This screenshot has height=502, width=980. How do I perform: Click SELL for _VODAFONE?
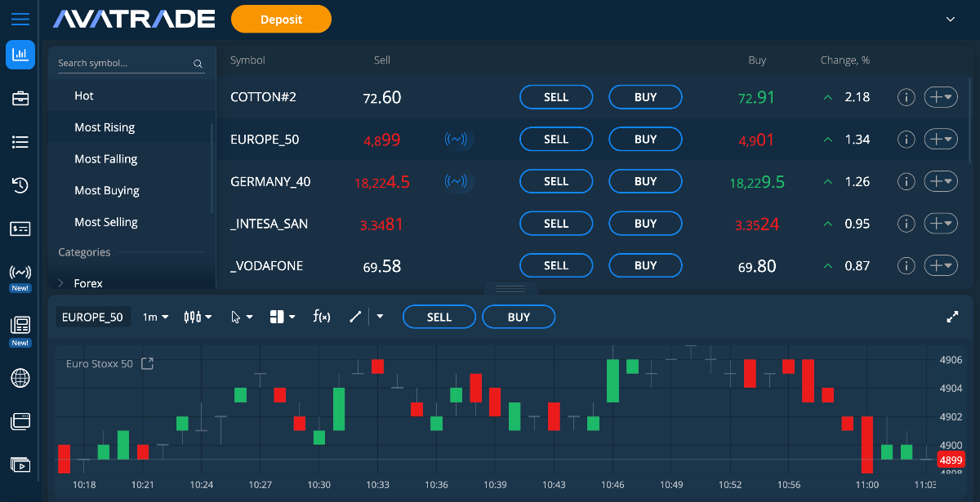556,265
